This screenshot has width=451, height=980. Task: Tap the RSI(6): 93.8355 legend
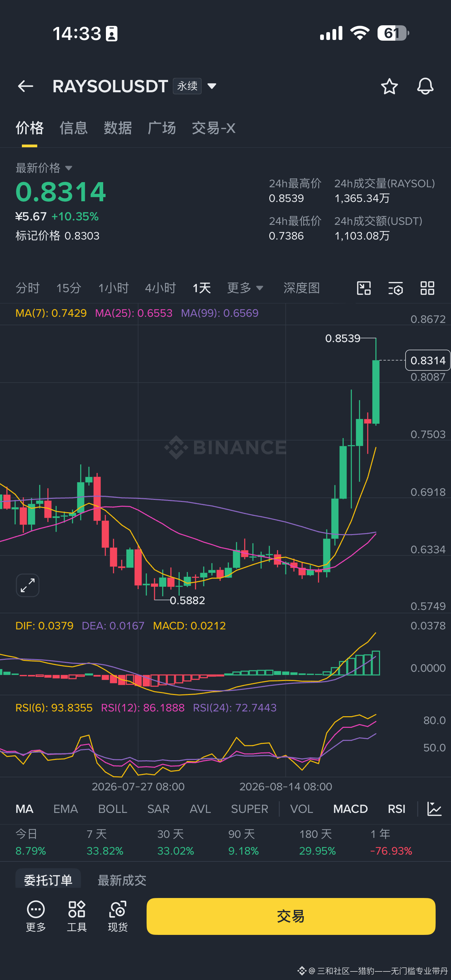(x=54, y=708)
